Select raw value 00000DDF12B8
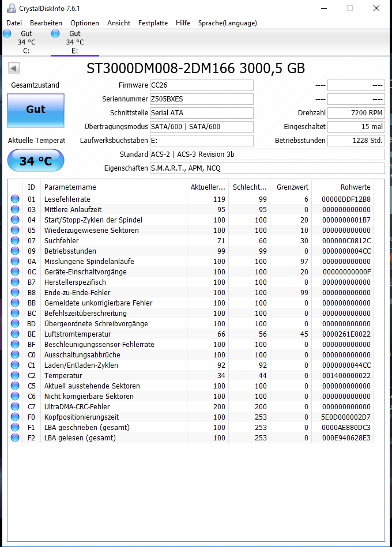392x547 pixels. pos(346,199)
